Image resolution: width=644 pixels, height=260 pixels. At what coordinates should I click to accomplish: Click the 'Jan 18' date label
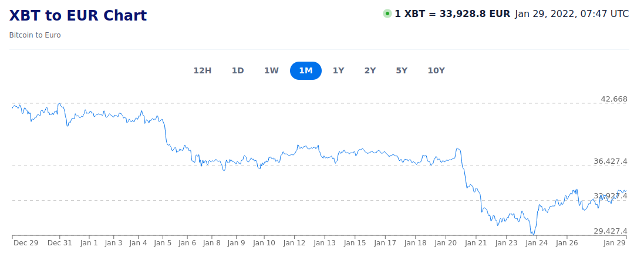(415, 243)
